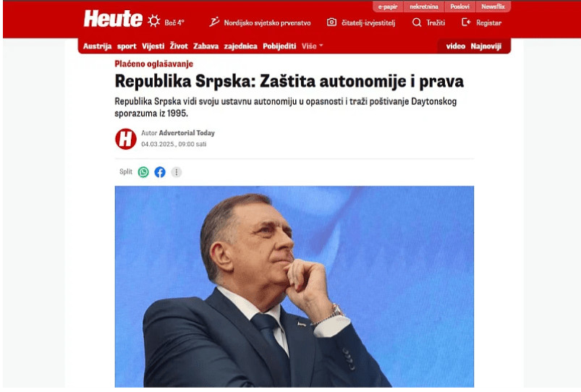The width and height of the screenshot is (581, 392).
Task: Open search via magnifying glass icon
Action: (417, 22)
